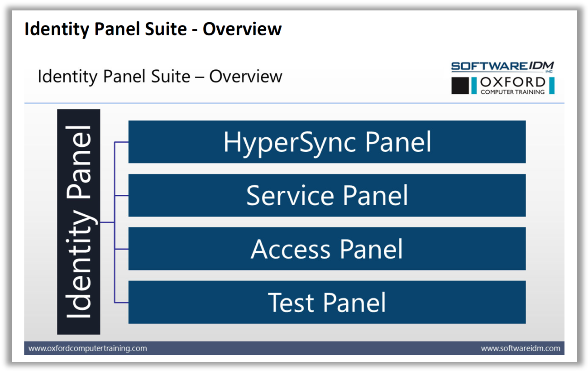Select the black square in the Oxford logo

[x=460, y=85]
